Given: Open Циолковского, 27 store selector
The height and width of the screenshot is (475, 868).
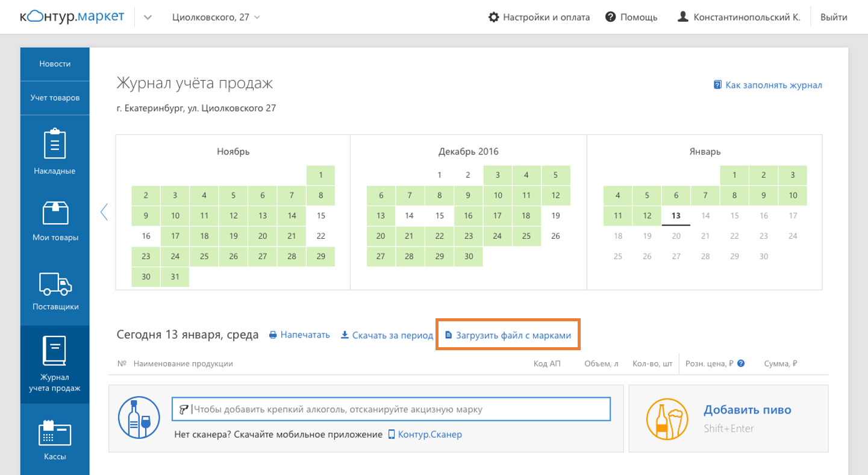Looking at the screenshot, I should click(x=216, y=17).
